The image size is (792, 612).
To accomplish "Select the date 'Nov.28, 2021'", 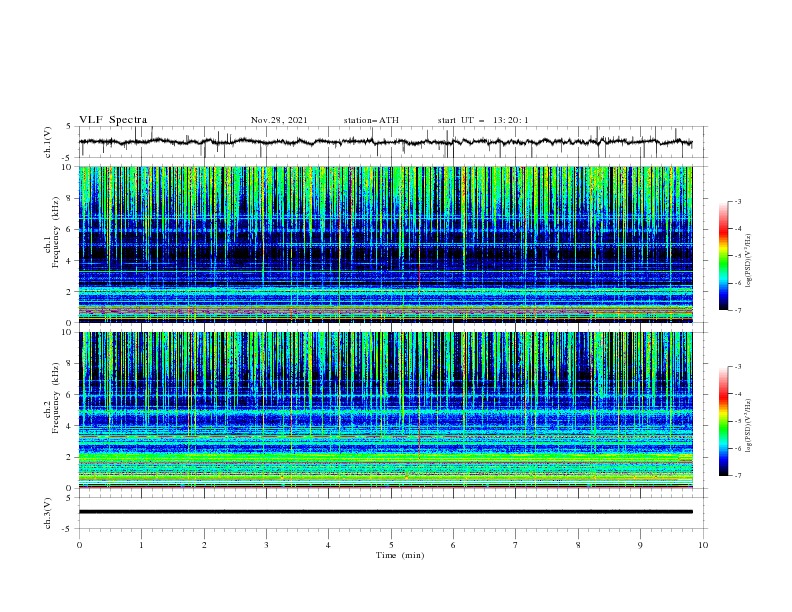I will 279,120.
